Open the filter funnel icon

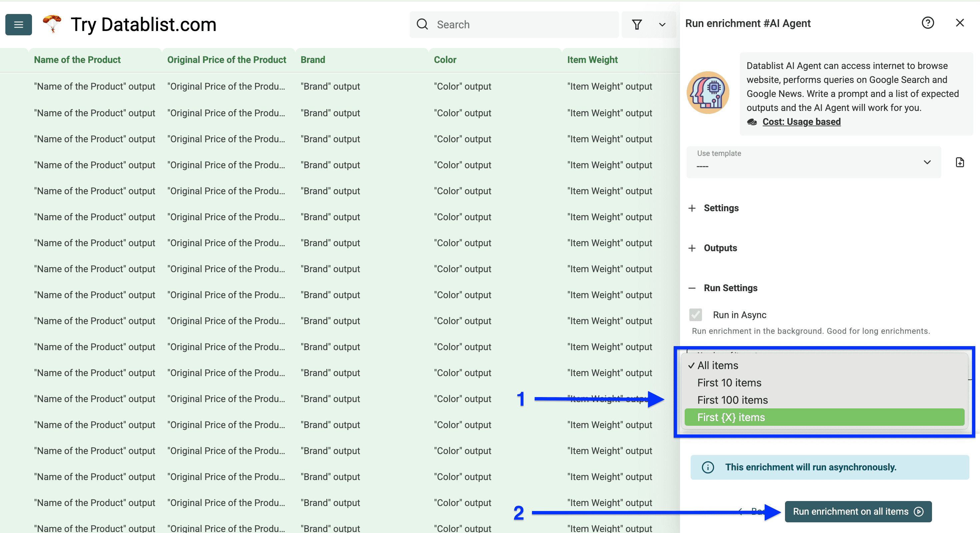point(637,24)
